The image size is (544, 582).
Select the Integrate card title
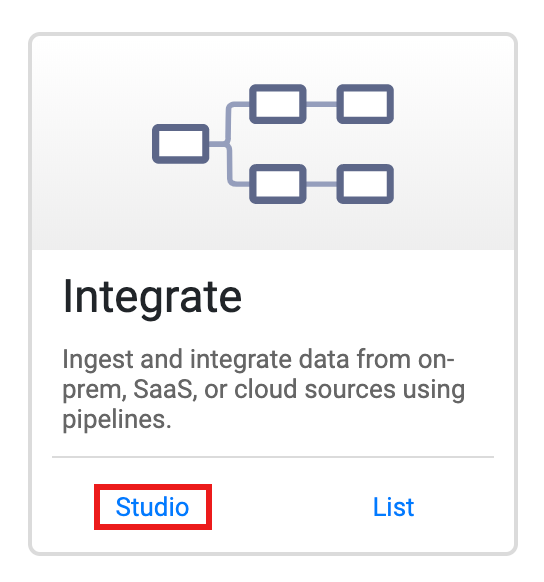coord(152,298)
